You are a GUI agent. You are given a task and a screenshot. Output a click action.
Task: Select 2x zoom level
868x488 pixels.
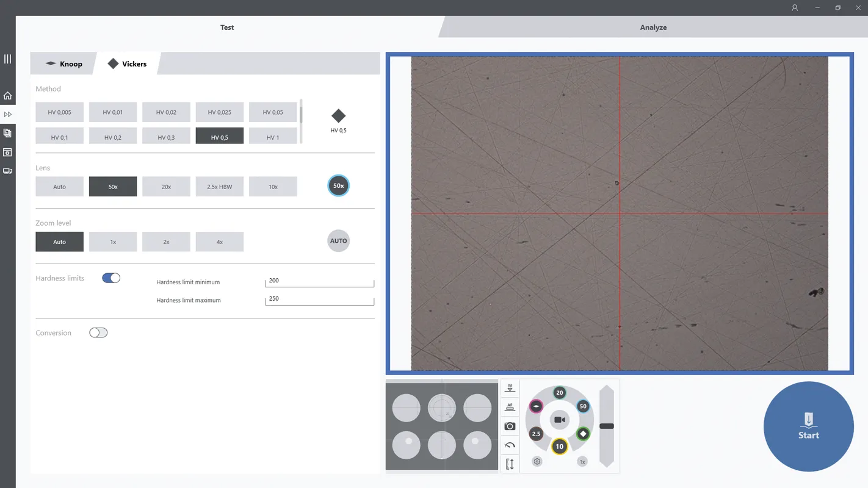pos(166,242)
